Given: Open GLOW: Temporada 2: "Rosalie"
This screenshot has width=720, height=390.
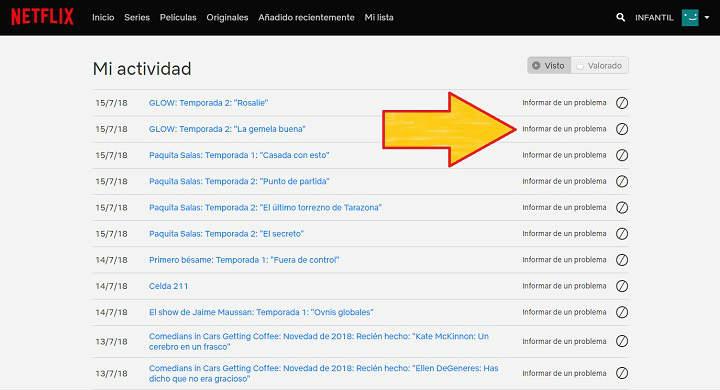Looking at the screenshot, I should [208, 103].
